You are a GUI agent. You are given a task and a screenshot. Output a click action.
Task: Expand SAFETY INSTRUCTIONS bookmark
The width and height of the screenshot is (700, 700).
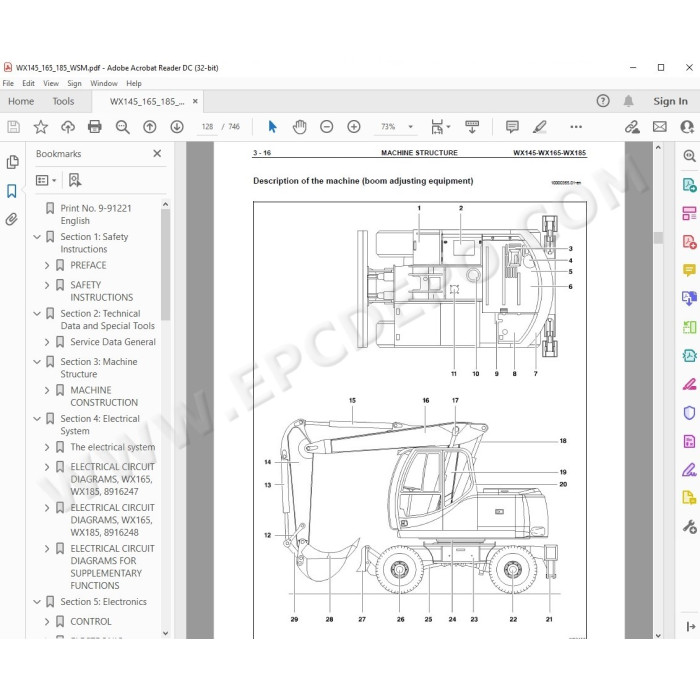tap(47, 285)
